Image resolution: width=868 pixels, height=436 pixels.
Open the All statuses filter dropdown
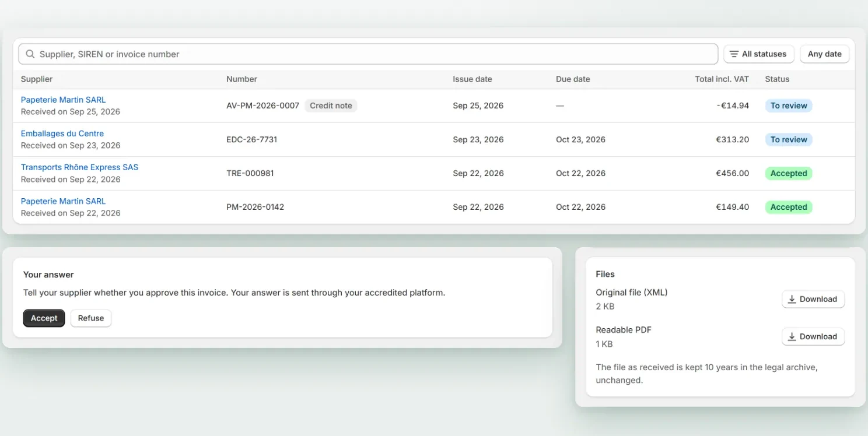759,54
